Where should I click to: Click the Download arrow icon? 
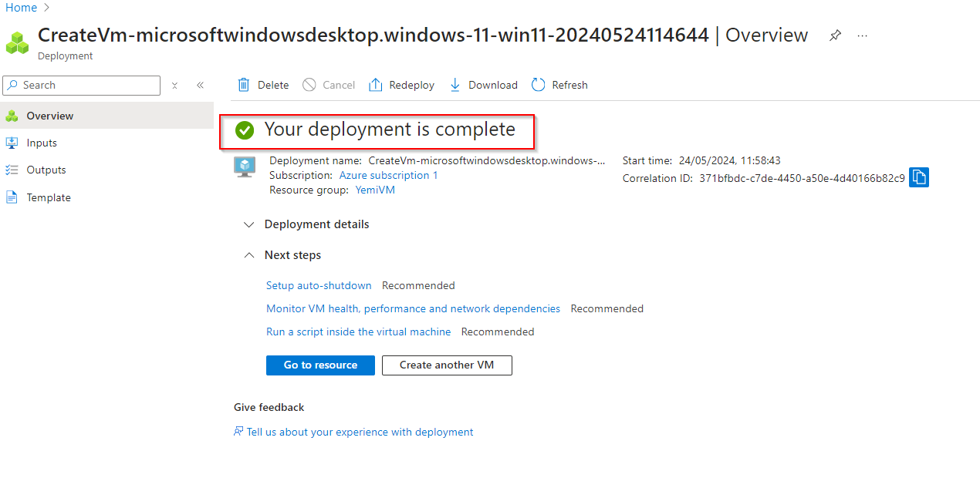455,85
